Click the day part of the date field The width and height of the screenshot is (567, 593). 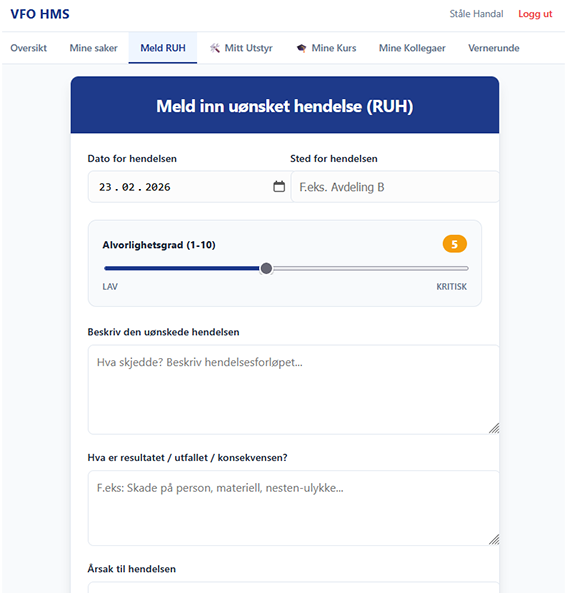(x=105, y=187)
